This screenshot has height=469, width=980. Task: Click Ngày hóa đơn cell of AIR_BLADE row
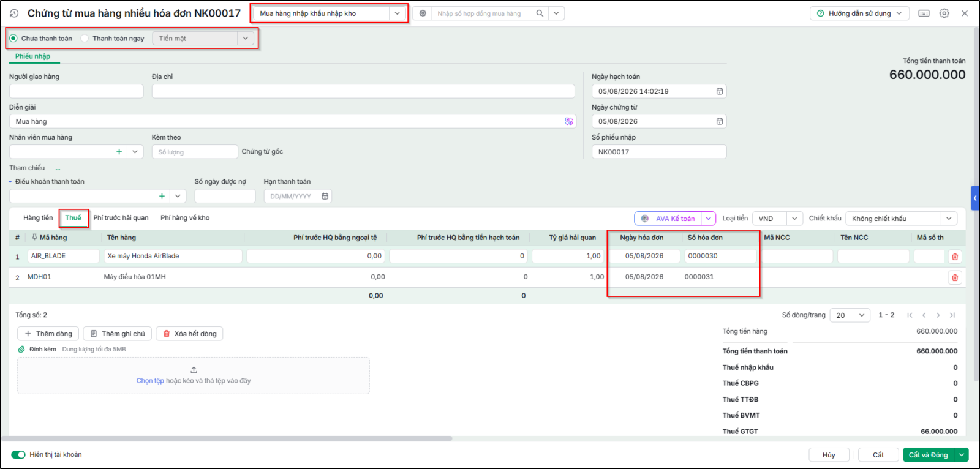[644, 256]
